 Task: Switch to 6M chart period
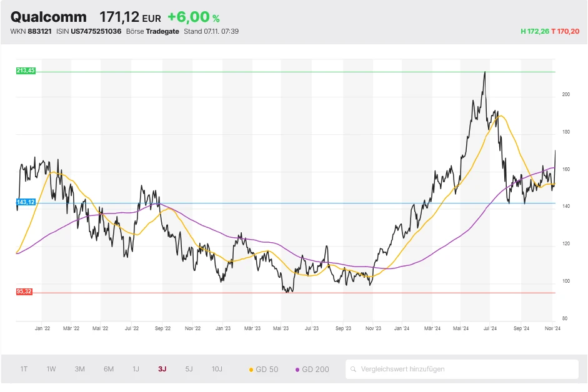click(x=109, y=369)
